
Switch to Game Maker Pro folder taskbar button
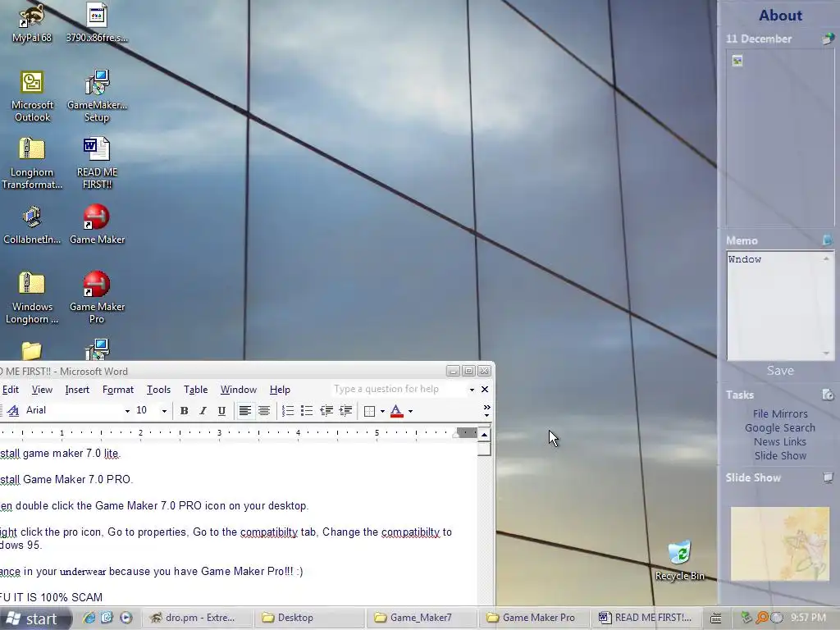coord(532,618)
